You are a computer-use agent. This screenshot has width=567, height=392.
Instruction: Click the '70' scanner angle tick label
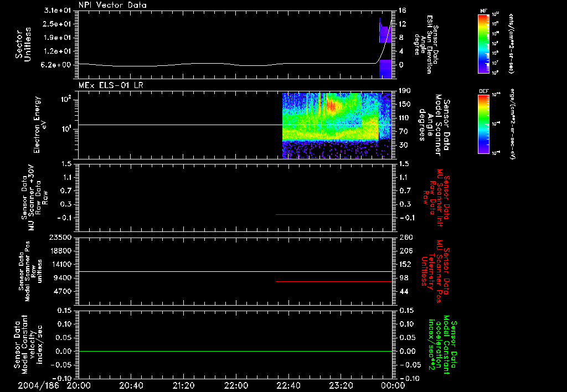click(x=403, y=132)
